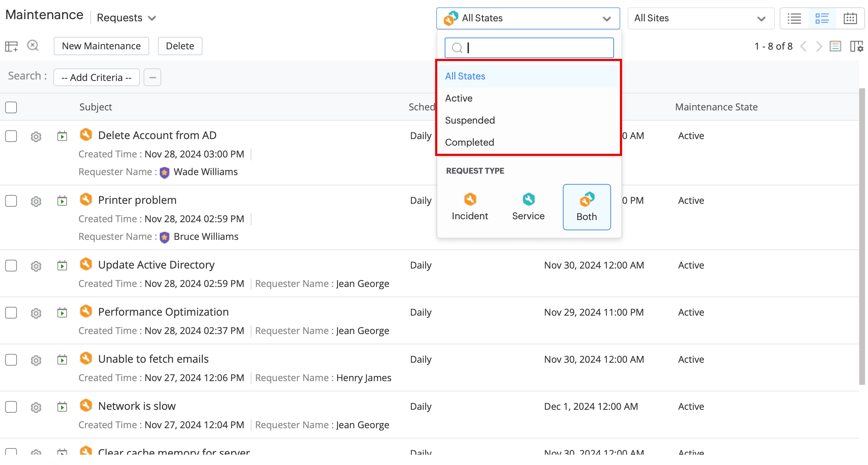The image size is (868, 465).
Task: Open gear actions for Printer problem
Action: tap(36, 201)
